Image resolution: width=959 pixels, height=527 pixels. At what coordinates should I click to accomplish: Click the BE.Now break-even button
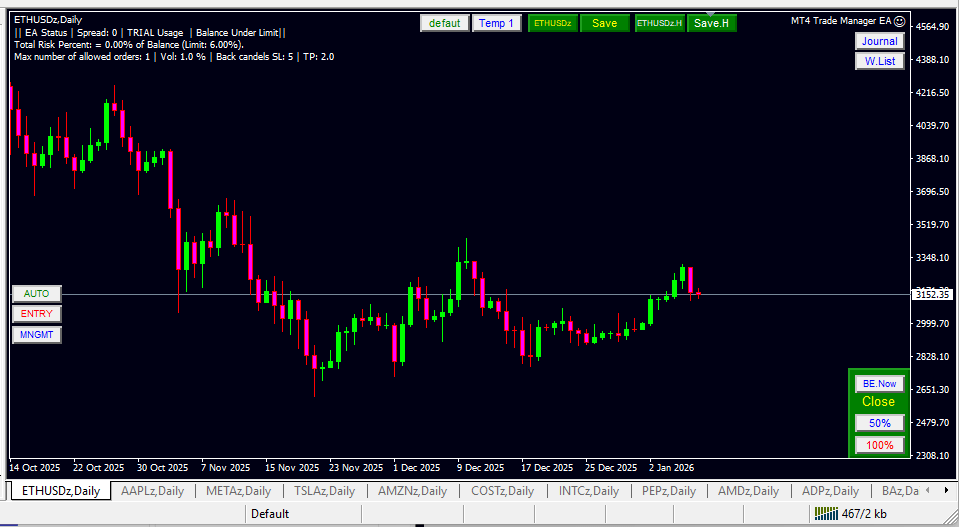point(879,384)
